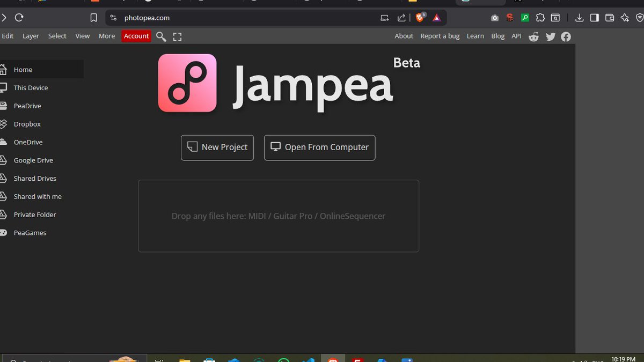This screenshot has width=644, height=362.
Task: Open the Extensions puzzle icon
Action: tap(540, 18)
